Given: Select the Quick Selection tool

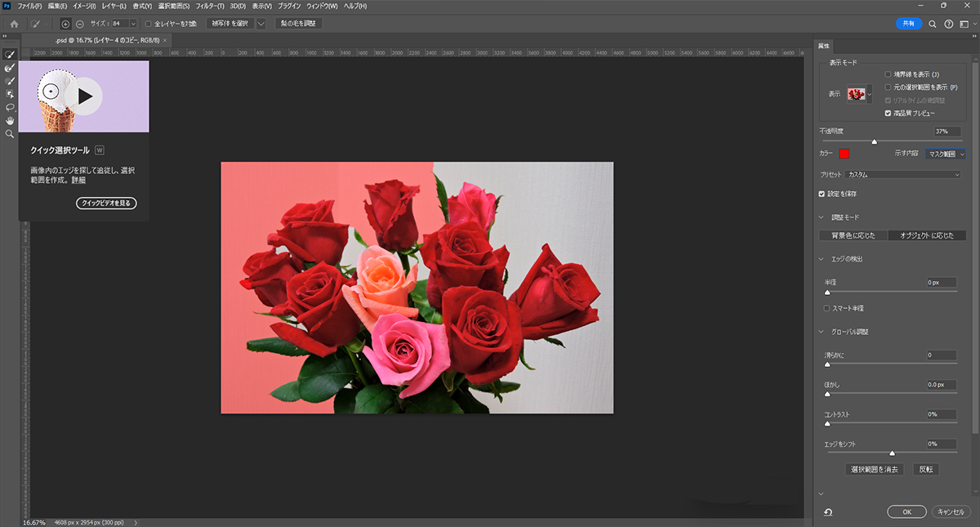Looking at the screenshot, I should (10, 55).
